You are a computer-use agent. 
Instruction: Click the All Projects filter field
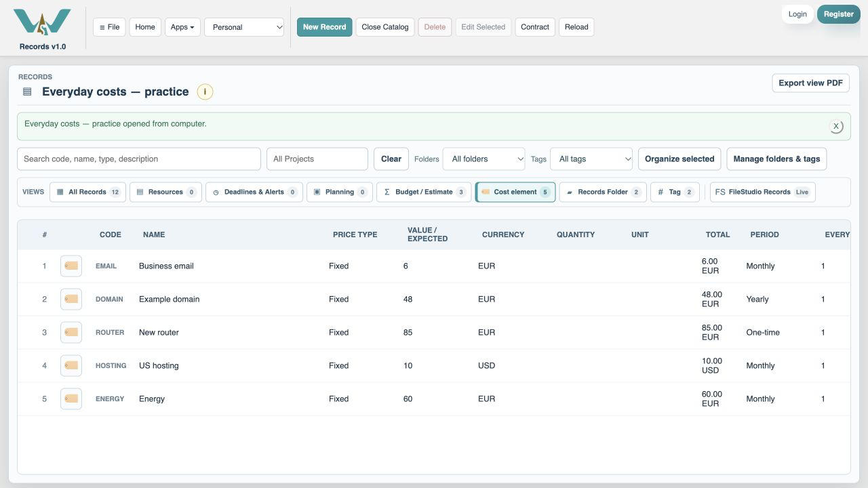pyautogui.click(x=317, y=159)
